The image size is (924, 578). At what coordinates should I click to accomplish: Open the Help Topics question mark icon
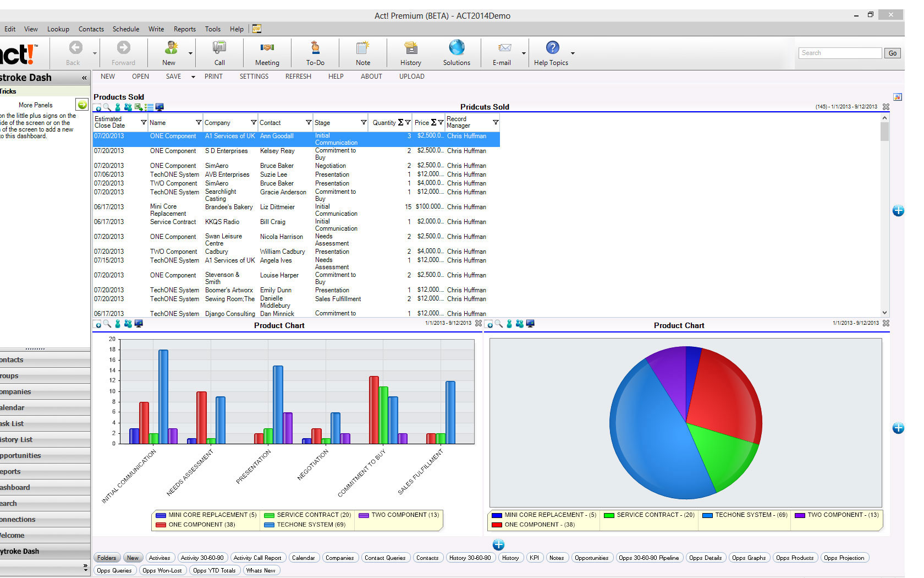[552, 47]
